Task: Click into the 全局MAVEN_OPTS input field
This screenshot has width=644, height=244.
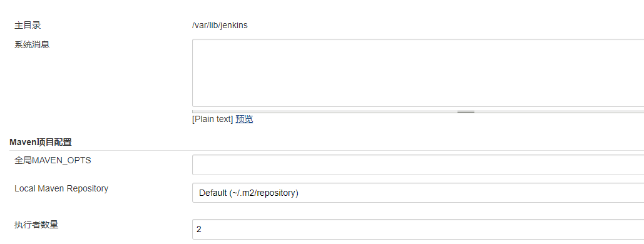Action: 418,165
